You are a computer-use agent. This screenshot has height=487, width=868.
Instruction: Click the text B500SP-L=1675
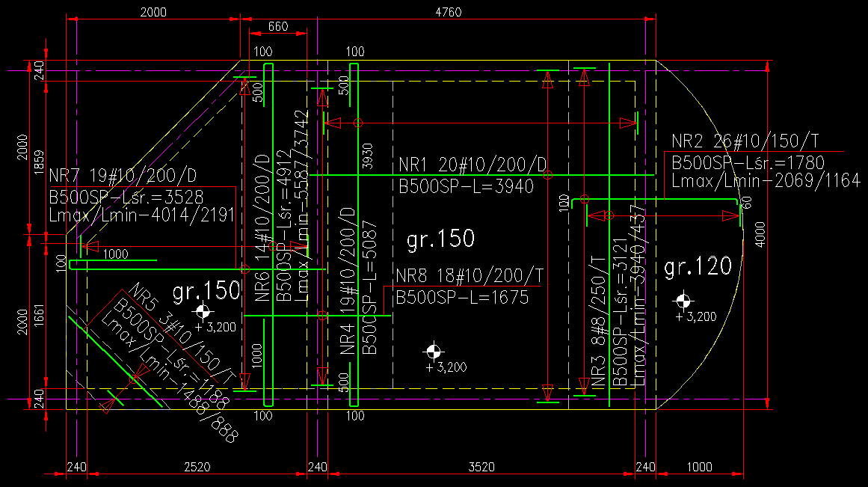pos(462,298)
